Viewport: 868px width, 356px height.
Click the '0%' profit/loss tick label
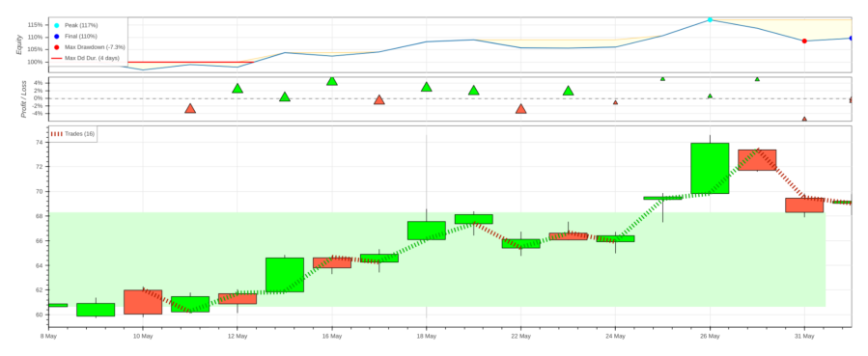39,98
